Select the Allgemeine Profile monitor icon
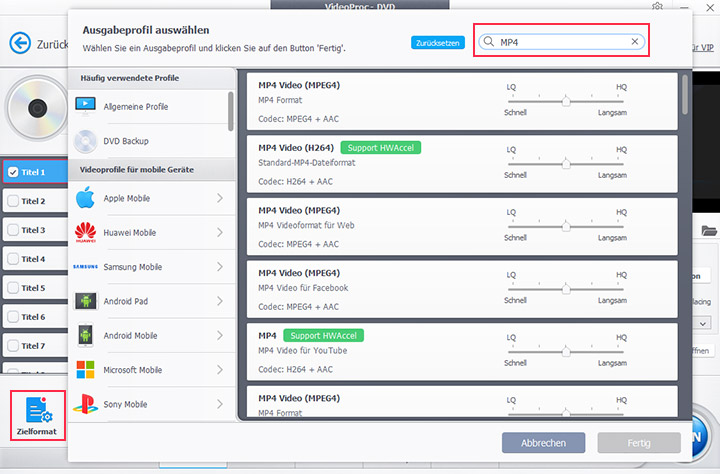 coord(85,106)
